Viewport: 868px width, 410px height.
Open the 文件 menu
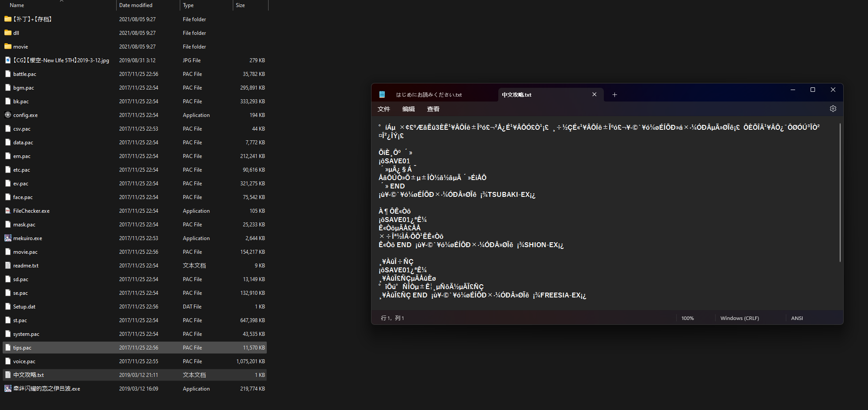click(x=383, y=109)
